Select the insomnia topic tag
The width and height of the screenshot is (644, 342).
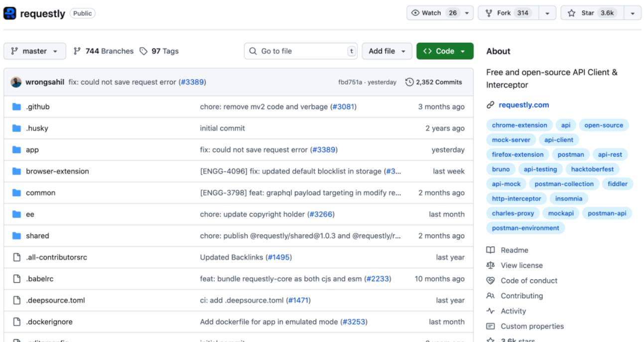click(x=568, y=199)
